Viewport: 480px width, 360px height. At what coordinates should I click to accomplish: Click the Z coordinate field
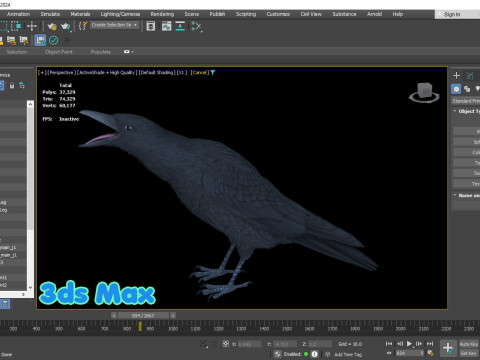click(320, 344)
